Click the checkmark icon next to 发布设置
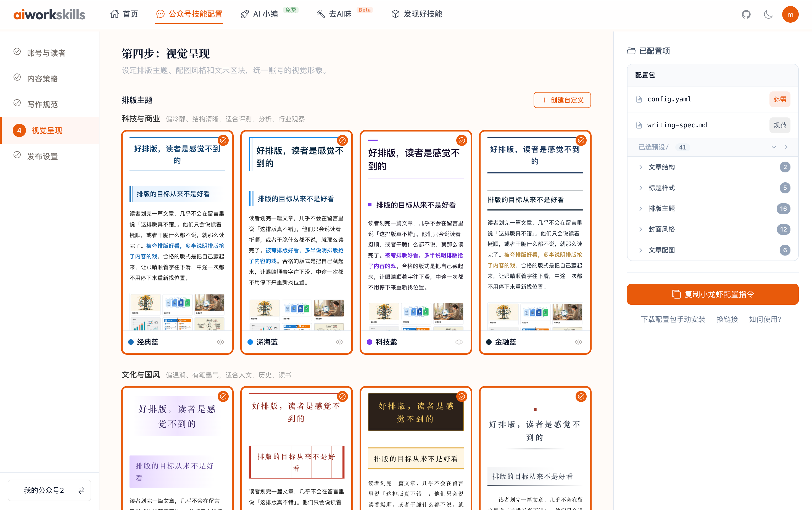Viewport: 812px width, 510px height. click(17, 155)
